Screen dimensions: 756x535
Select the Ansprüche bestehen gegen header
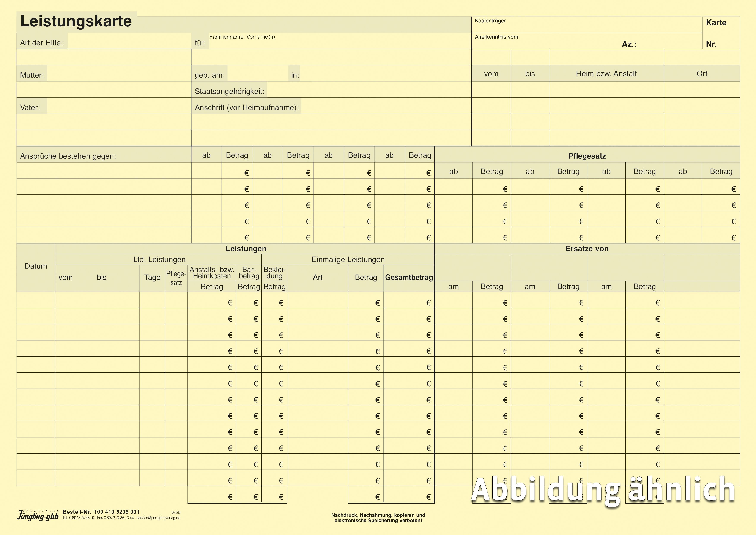tap(68, 156)
